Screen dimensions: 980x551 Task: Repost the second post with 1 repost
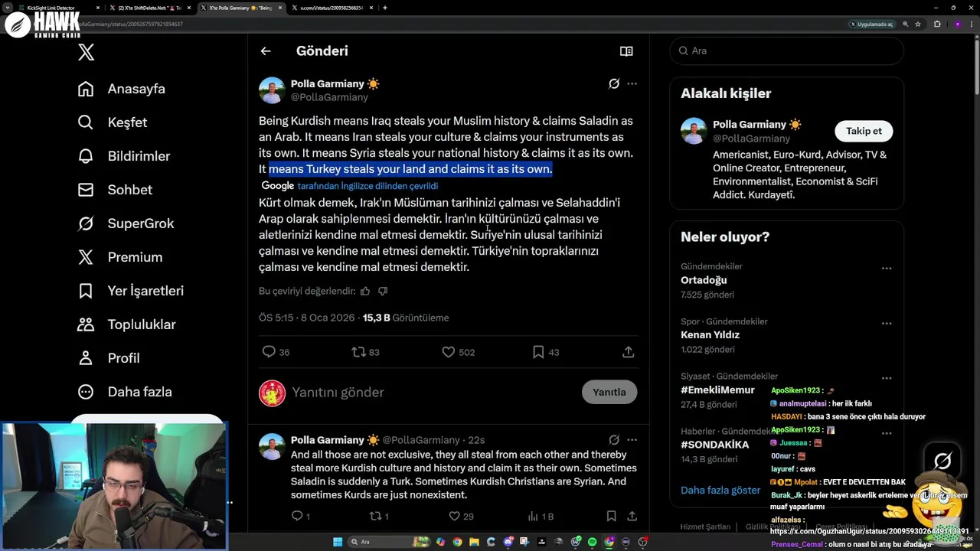pos(380,517)
